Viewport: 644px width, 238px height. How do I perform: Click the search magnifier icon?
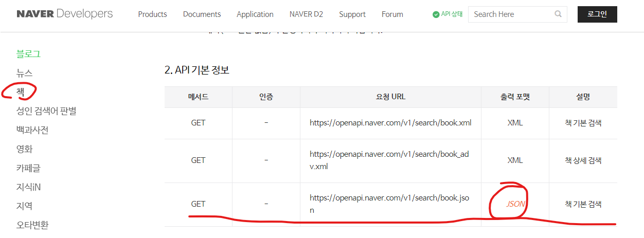tap(558, 14)
